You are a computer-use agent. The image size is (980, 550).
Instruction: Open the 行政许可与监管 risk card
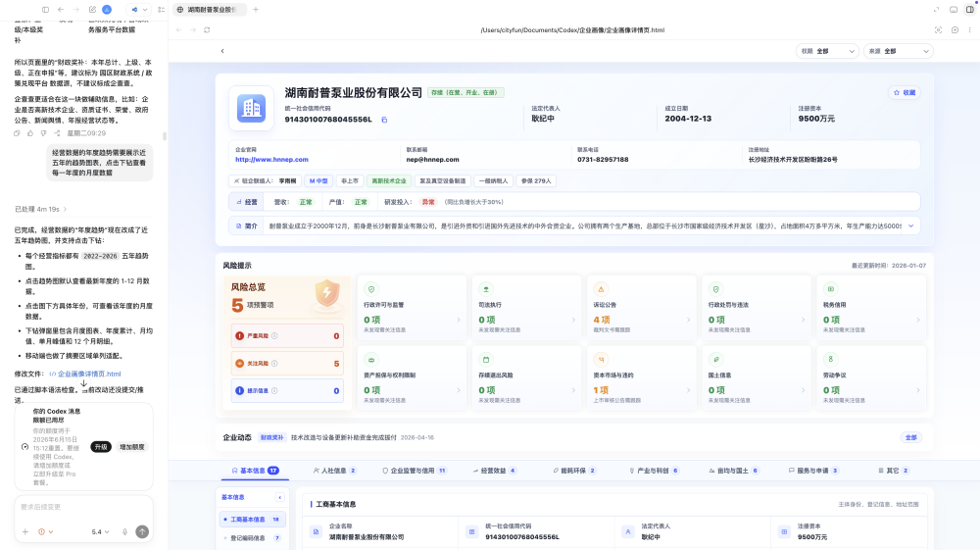412,308
